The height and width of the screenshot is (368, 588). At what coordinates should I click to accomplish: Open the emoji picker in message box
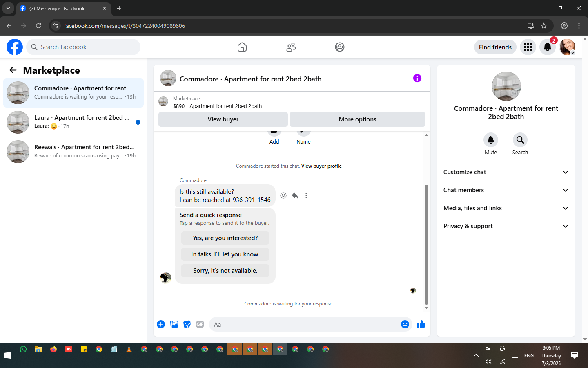[405, 324]
